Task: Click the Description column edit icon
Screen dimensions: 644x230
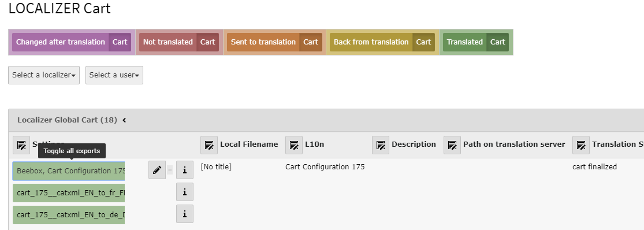Action: pos(381,145)
